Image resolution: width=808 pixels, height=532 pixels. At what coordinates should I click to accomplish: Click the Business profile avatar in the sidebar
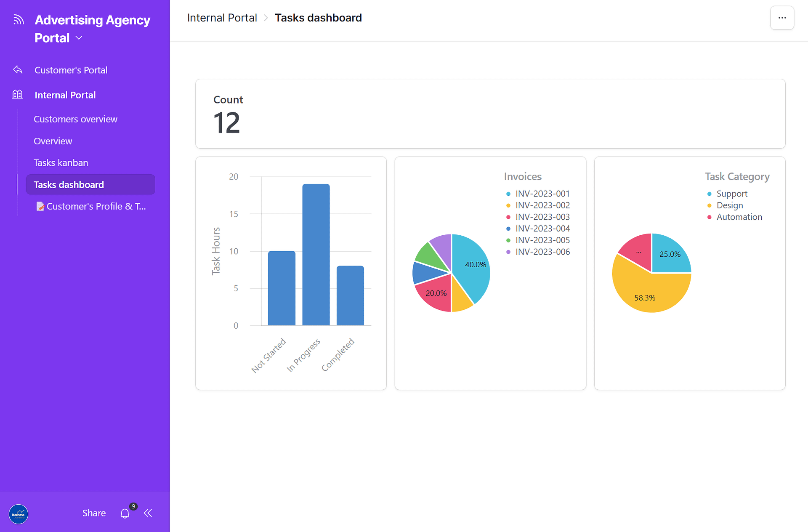pyautogui.click(x=18, y=514)
